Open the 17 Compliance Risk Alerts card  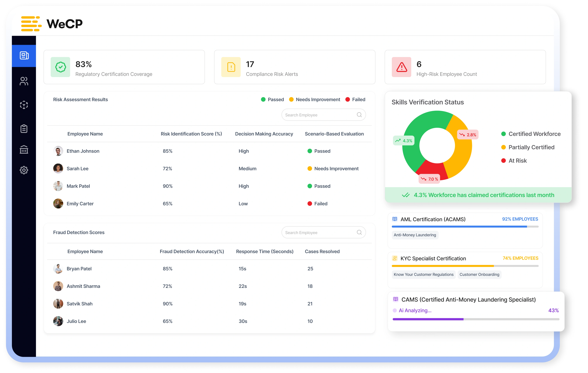(x=295, y=67)
